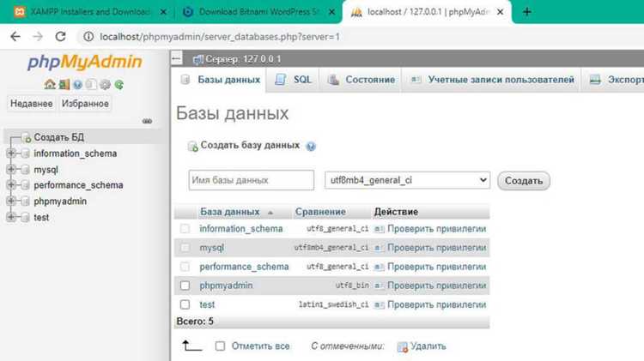Viewport: 644px width, 361px height.
Task: Open the Экспорт tab
Action: coord(615,80)
